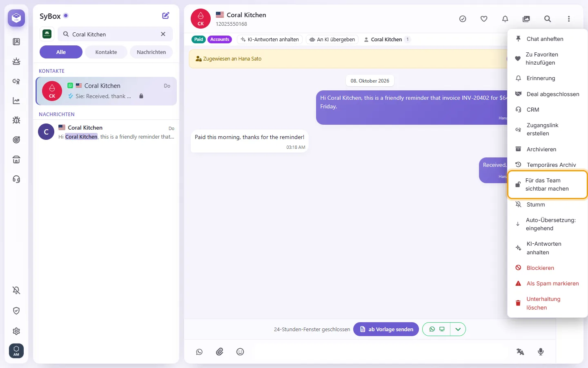Choose Stumm to mute the chat
Image resolution: width=588 pixels, height=368 pixels.
pyautogui.click(x=548, y=204)
